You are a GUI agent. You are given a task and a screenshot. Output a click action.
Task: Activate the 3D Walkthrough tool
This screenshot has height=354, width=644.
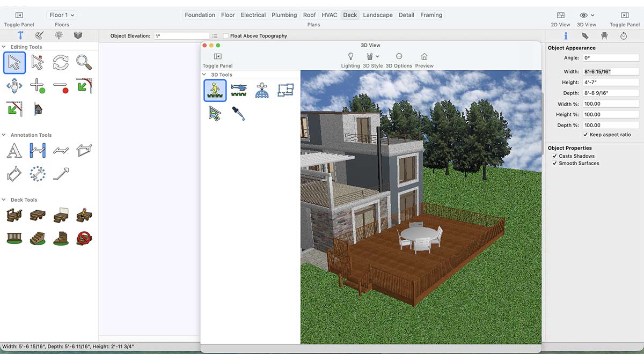click(215, 90)
